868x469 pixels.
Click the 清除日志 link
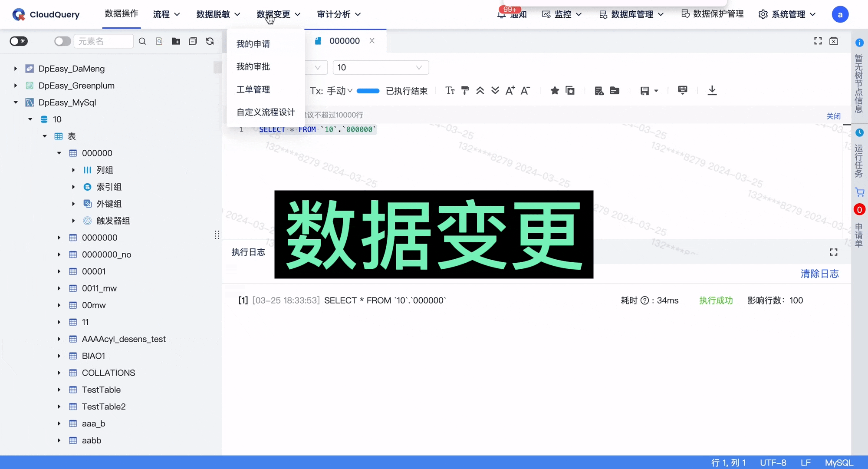pos(819,274)
